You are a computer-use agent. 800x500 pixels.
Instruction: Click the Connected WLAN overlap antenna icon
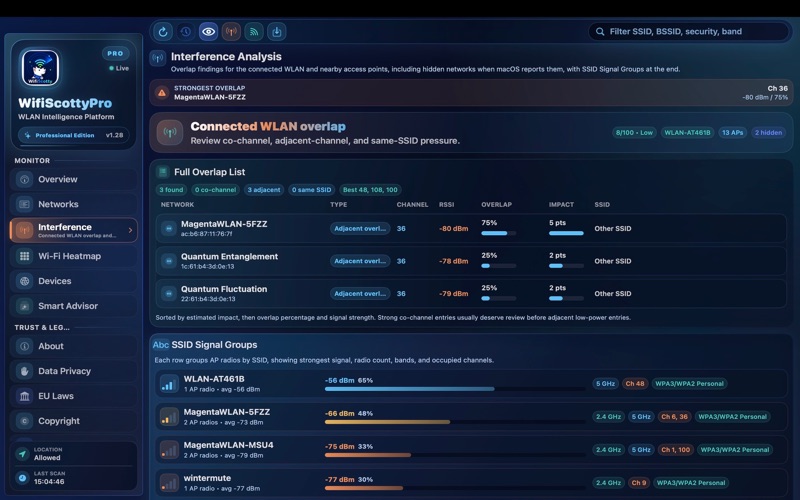point(169,133)
